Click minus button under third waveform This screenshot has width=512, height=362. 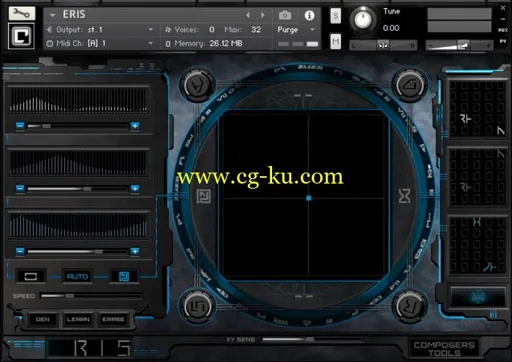[x=20, y=251]
